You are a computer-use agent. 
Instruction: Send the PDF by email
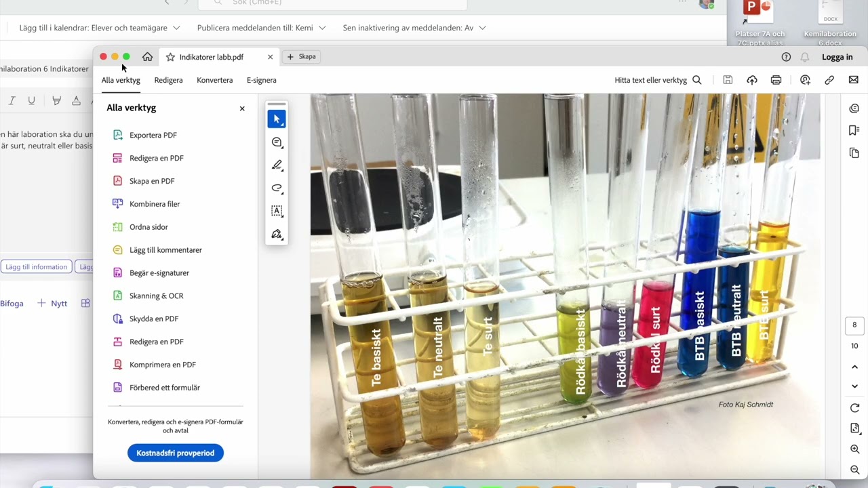(854, 80)
